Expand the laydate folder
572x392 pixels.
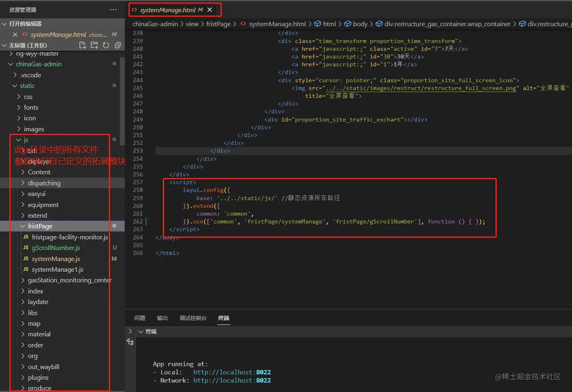pyautogui.click(x=23, y=302)
